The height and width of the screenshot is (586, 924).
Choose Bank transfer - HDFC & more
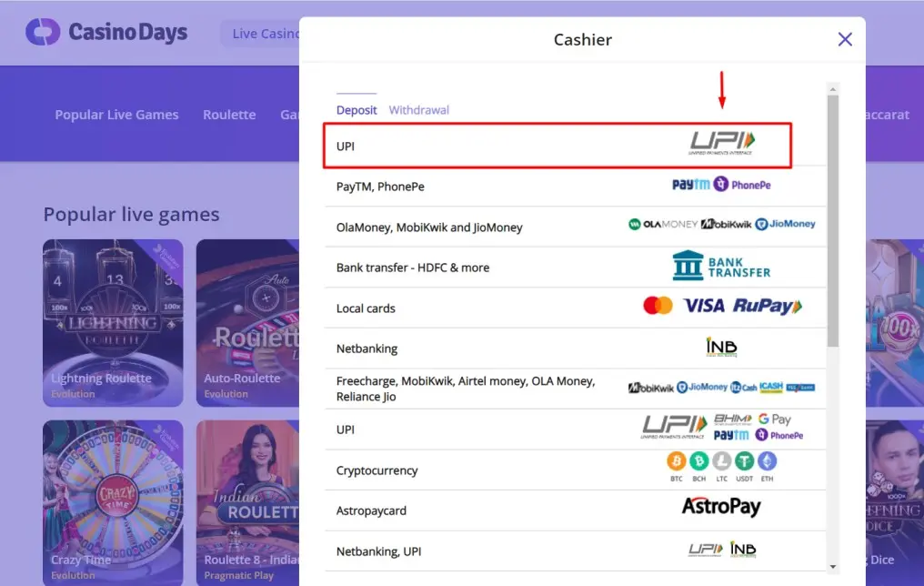point(575,268)
